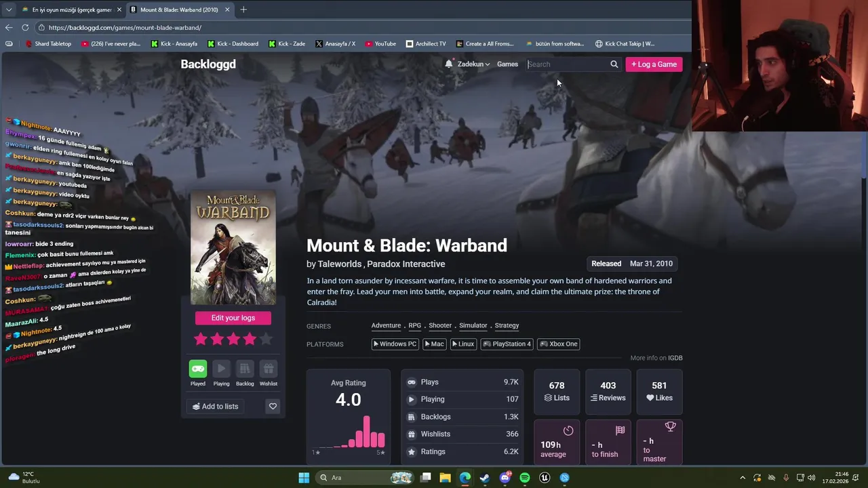This screenshot has width=868, height=488.
Task: Open the new tab plus button
Action: (x=243, y=9)
